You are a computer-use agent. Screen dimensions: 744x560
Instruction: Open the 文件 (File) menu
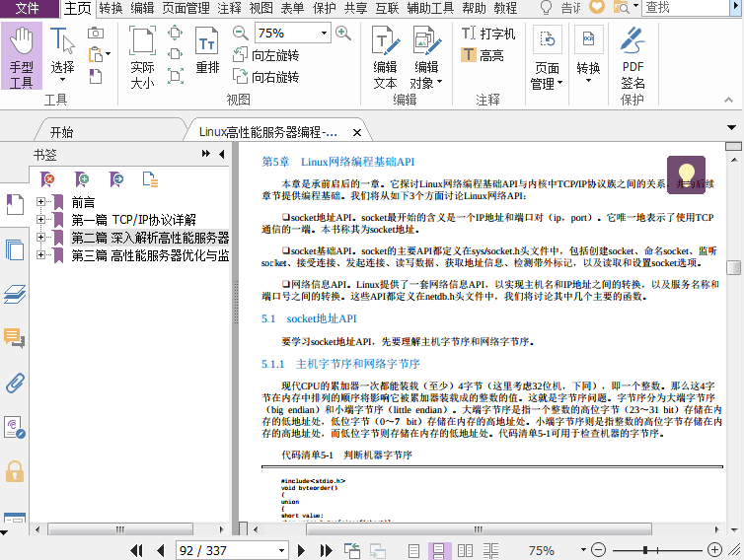28,8
